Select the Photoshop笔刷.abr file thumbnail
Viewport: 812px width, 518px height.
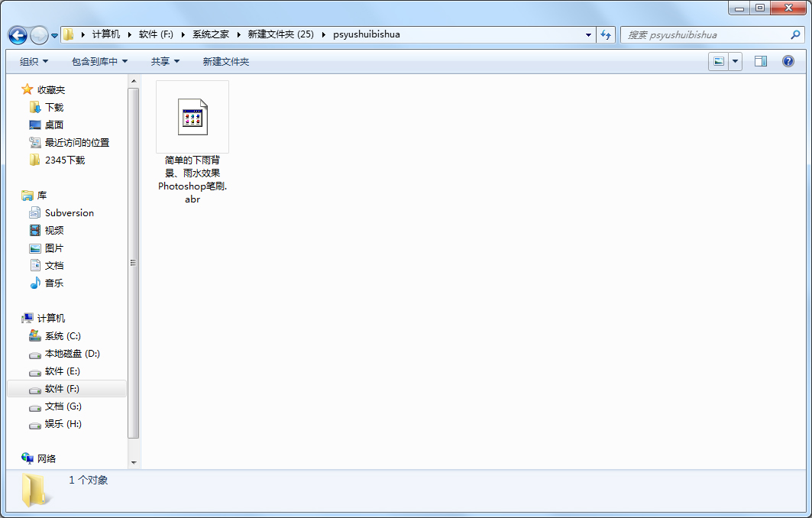tap(192, 117)
